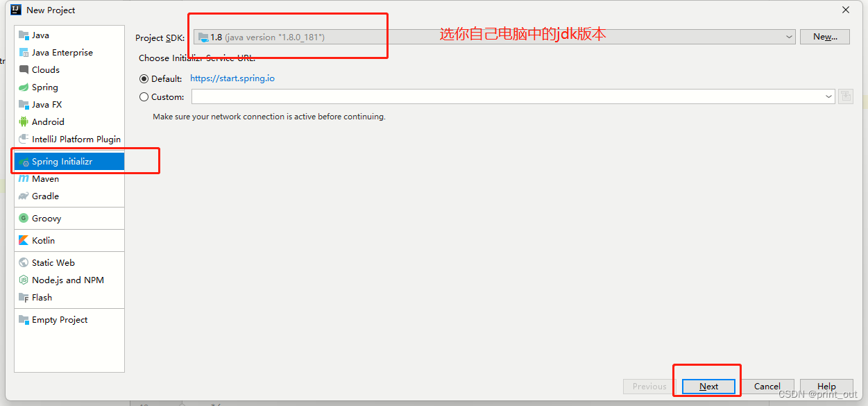
Task: Choose Empty Project label
Action: pos(60,320)
